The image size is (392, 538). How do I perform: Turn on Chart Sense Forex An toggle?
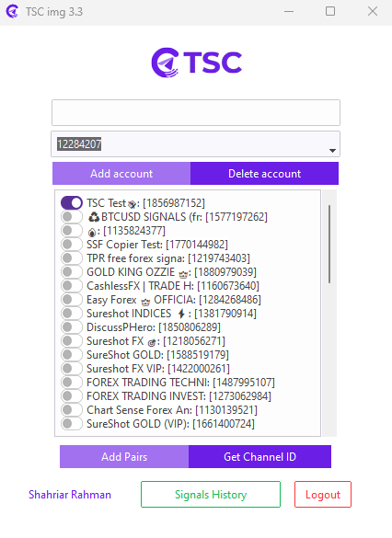point(72,409)
